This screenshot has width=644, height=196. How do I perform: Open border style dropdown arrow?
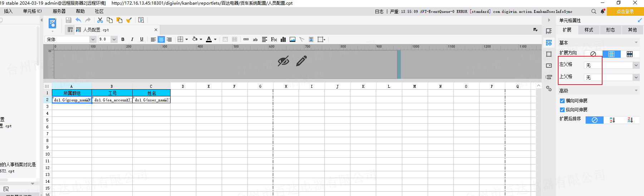coord(187,39)
